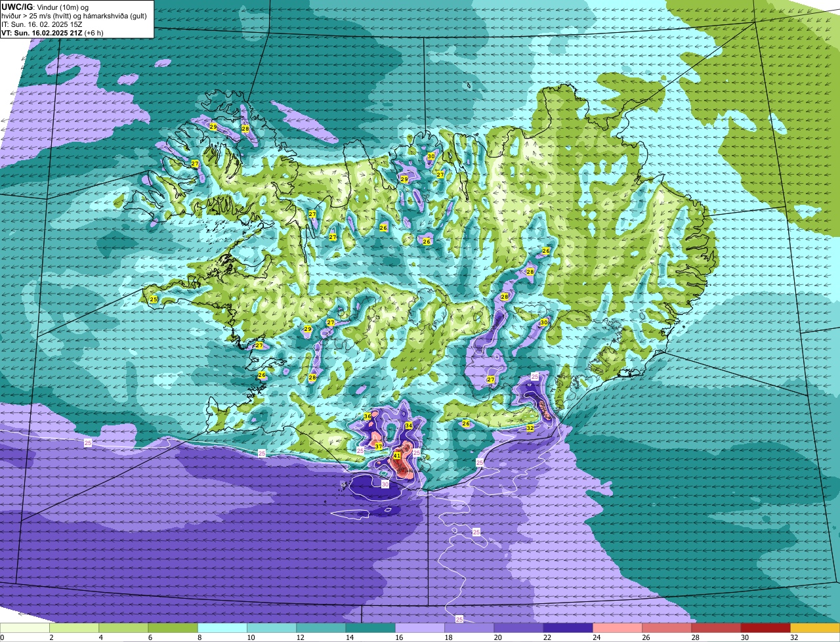Select the light green 2–4 m/s legend swatch
The width and height of the screenshot is (840, 642).
tap(74, 628)
